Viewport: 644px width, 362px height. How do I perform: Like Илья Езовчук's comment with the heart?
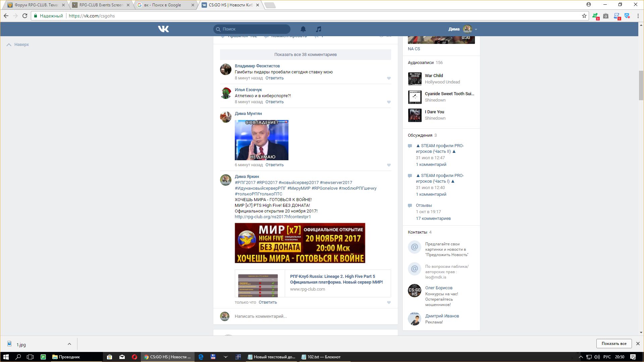(x=389, y=102)
